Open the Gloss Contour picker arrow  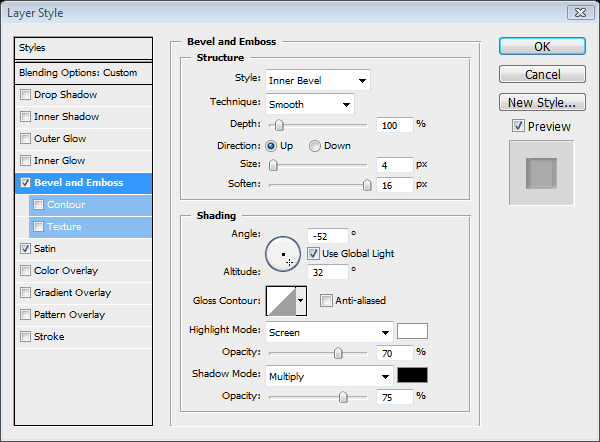pyautogui.click(x=301, y=300)
